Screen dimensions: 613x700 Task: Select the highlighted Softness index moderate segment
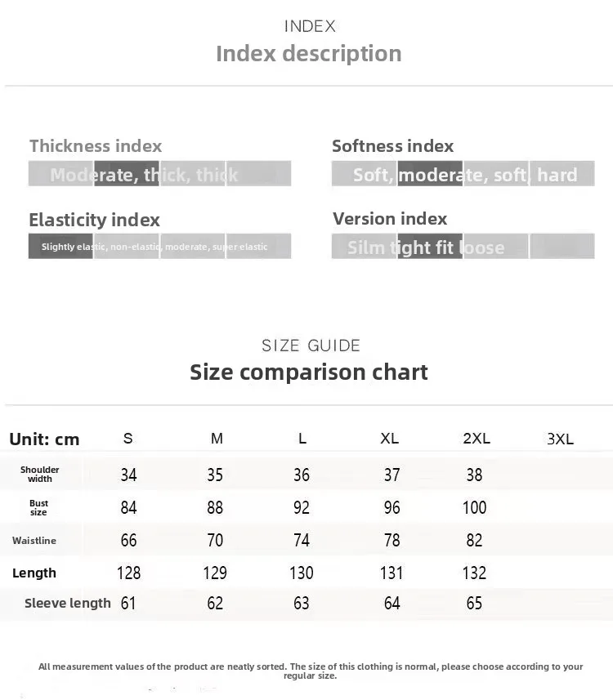(430, 174)
